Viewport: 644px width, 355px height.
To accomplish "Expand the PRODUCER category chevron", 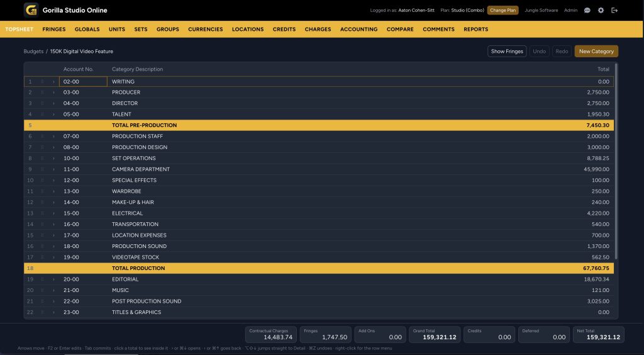I will pos(53,93).
